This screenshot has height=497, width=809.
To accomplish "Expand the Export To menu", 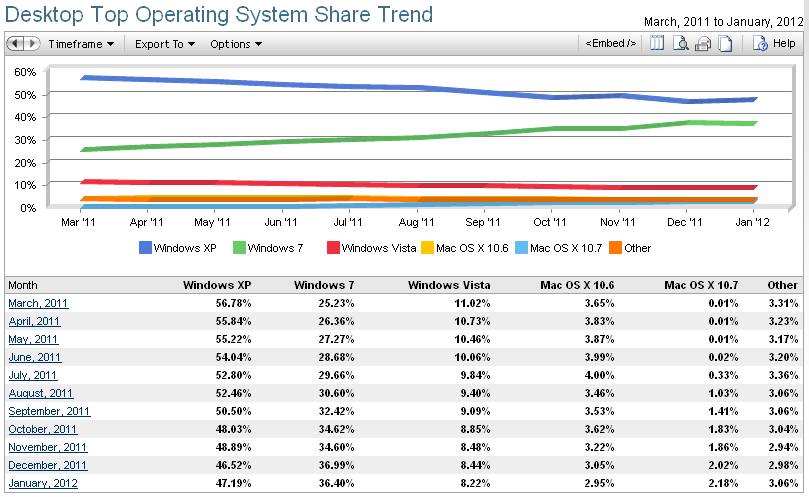I will click(164, 44).
